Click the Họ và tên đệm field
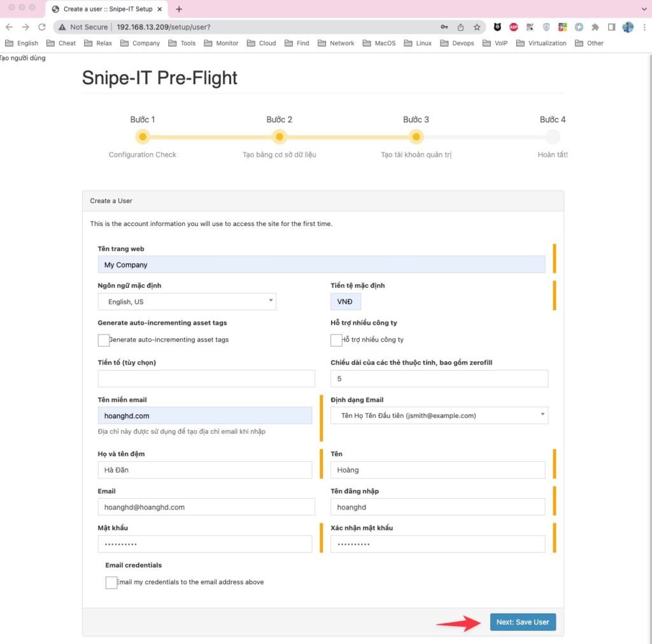The width and height of the screenshot is (652, 644). 205,469
